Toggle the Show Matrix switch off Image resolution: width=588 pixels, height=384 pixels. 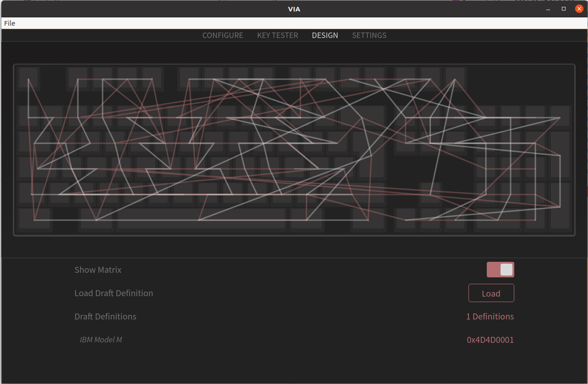tap(500, 270)
